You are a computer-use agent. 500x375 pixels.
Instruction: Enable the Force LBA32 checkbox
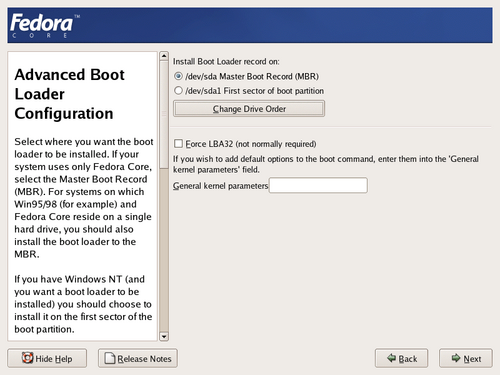click(178, 144)
